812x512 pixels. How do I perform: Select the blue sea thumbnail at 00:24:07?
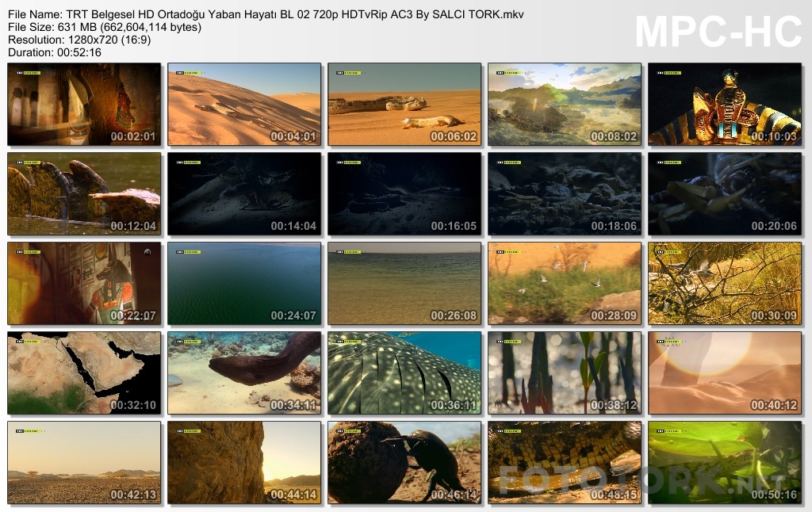click(244, 283)
